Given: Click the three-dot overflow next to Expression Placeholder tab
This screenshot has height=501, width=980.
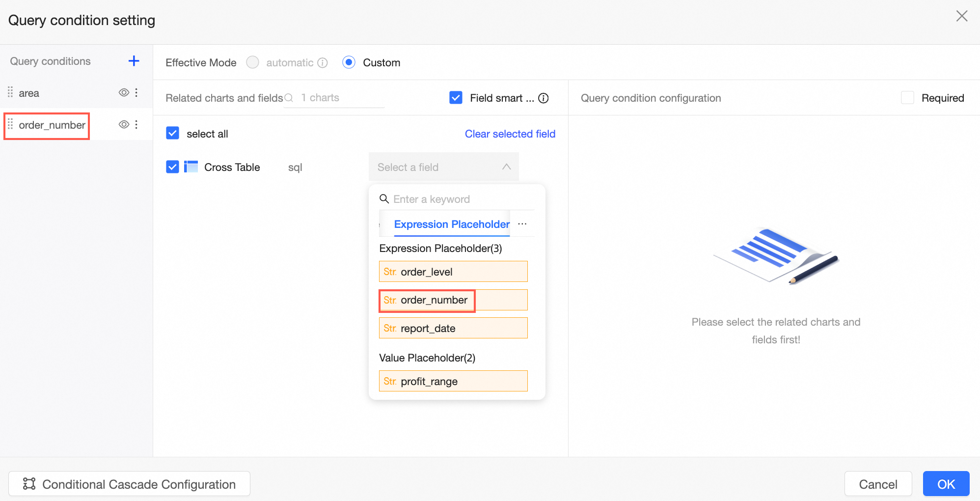Looking at the screenshot, I should pos(522,224).
